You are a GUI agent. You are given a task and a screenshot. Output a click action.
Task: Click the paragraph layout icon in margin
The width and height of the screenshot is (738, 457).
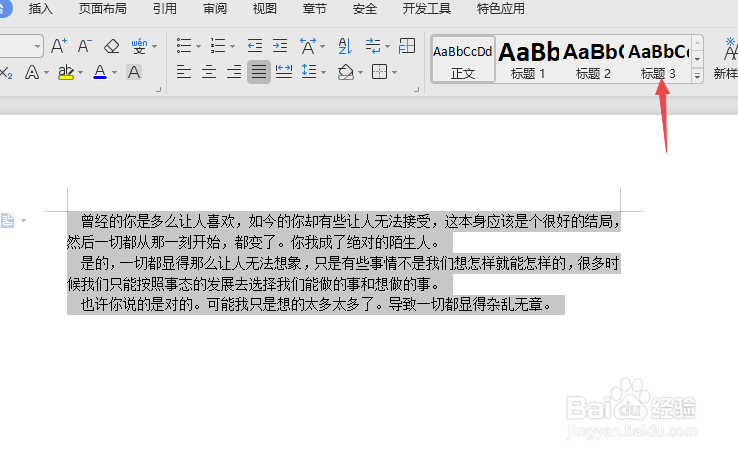7,220
